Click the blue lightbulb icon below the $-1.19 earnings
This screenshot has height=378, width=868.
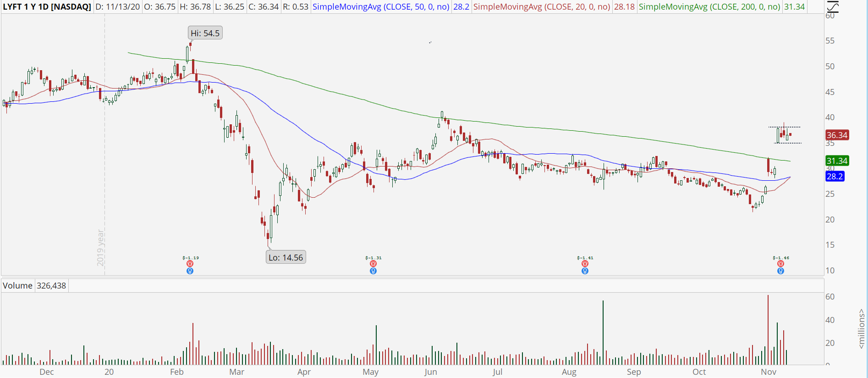190,271
